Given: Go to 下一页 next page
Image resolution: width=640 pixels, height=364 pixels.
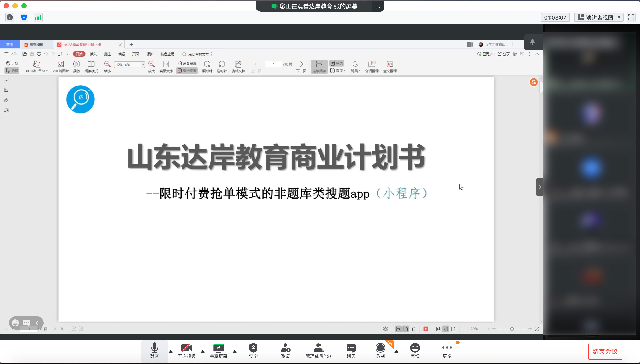Looking at the screenshot, I should point(301,64).
